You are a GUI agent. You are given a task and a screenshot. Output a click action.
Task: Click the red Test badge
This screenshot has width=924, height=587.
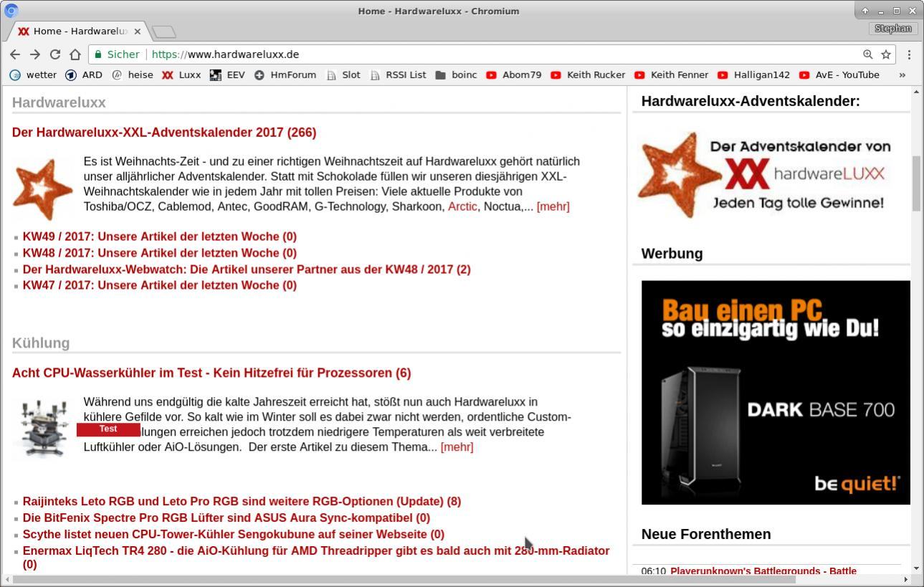coord(108,429)
